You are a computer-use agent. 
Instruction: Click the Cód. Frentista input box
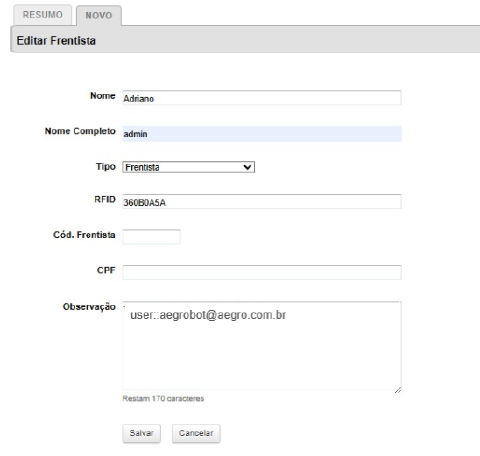point(151,237)
